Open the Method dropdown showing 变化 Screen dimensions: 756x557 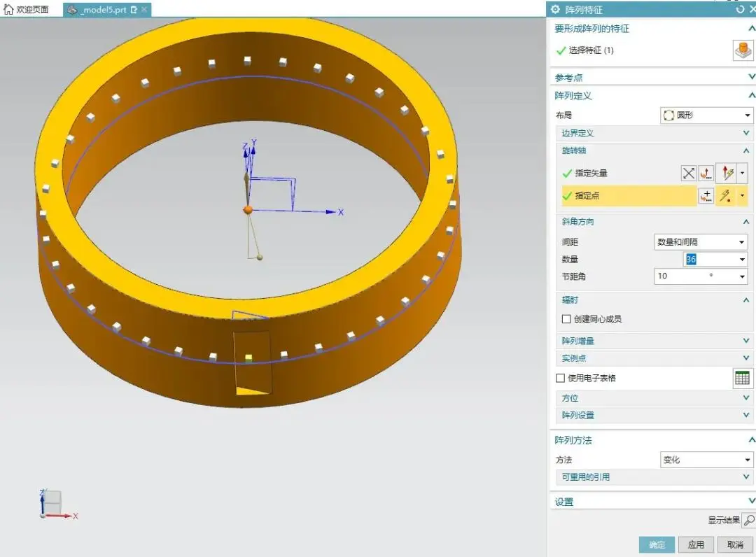(706, 460)
